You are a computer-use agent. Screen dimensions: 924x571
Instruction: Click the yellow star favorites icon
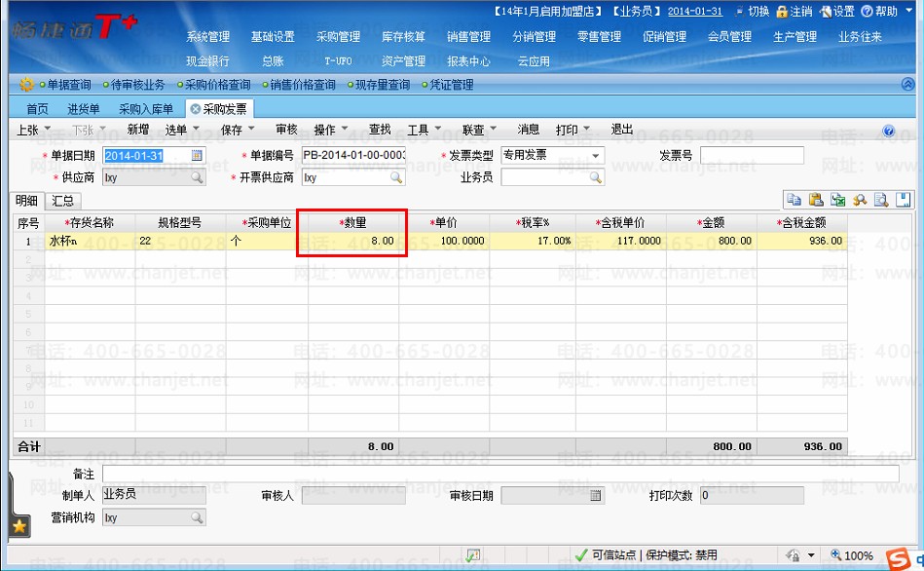(19, 526)
